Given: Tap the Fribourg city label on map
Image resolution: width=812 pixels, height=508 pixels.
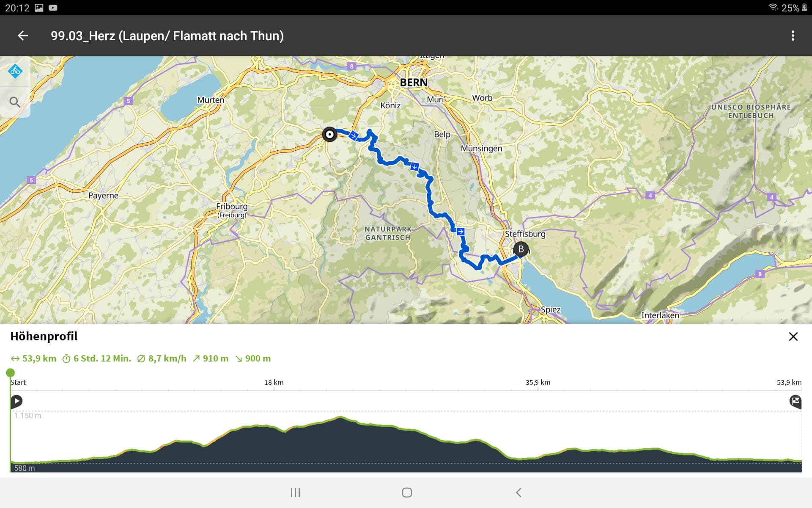Looking at the screenshot, I should pos(232,207).
